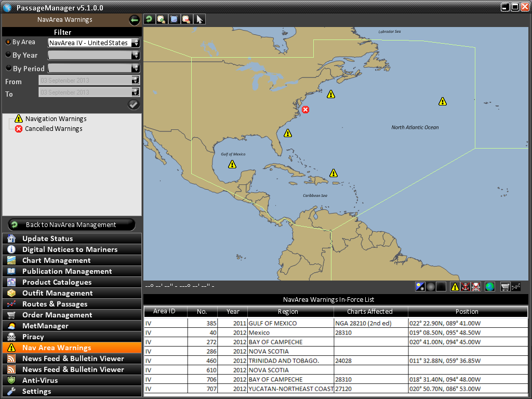Click the globe icon below the map
The height and width of the screenshot is (399, 532).
489,287
